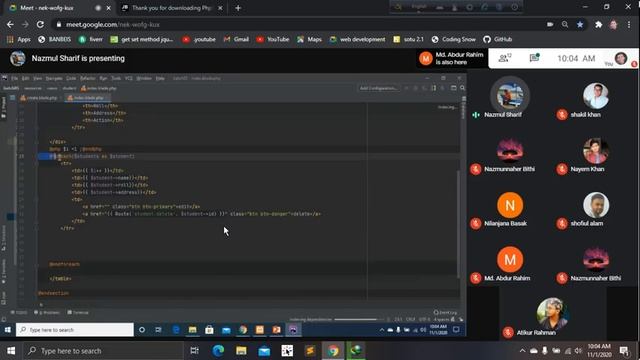Image resolution: width=640 pixels, height=360 pixels.
Task: Open Windows Start menu
Action: 11,351
